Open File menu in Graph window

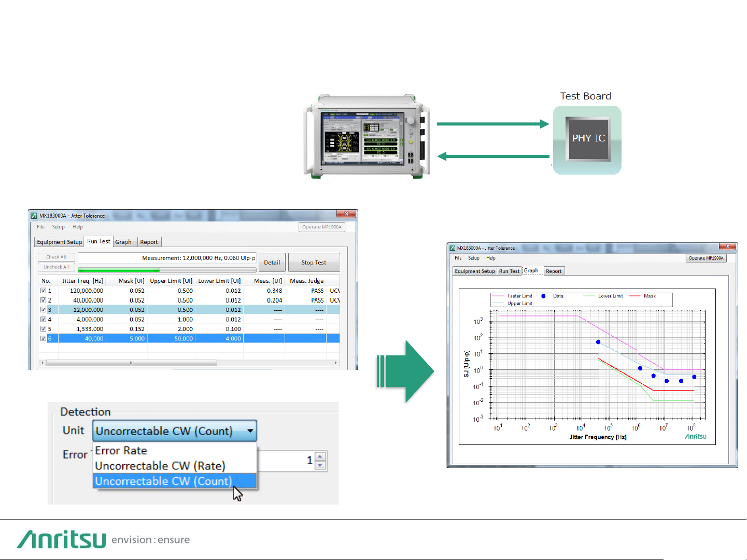tap(458, 258)
